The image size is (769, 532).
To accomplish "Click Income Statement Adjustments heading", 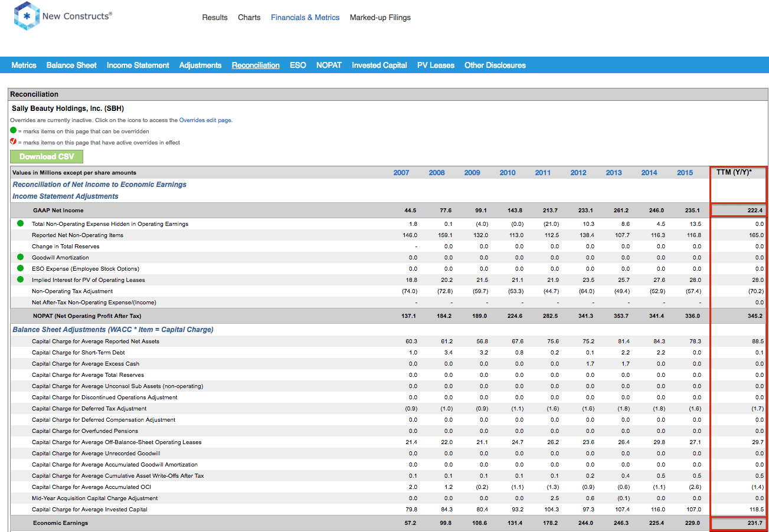I will (x=66, y=196).
